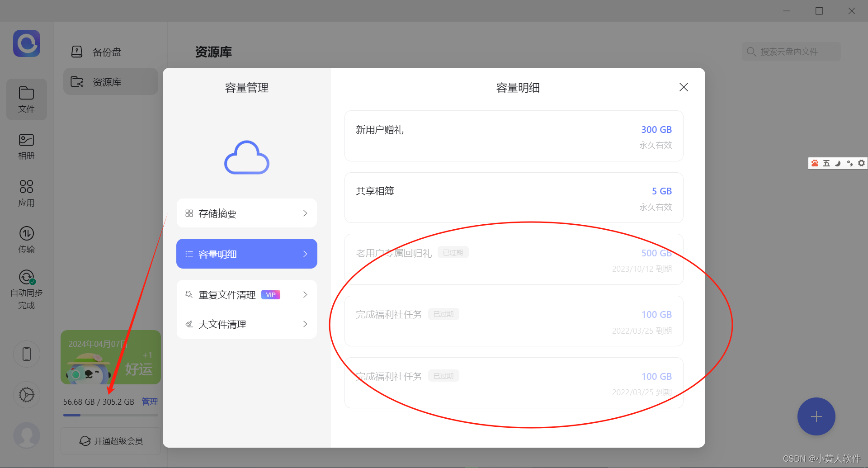Minimize the application window
The height and width of the screenshot is (468, 868).
787,11
